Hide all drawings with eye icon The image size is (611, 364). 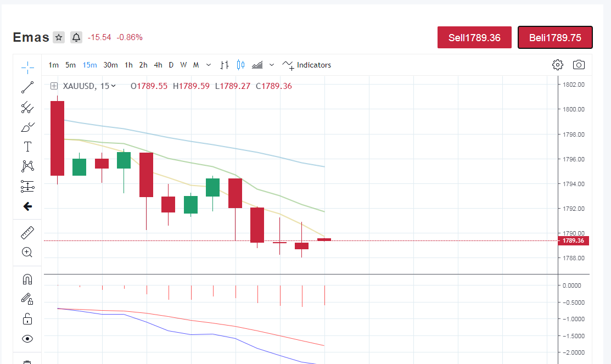point(27,339)
